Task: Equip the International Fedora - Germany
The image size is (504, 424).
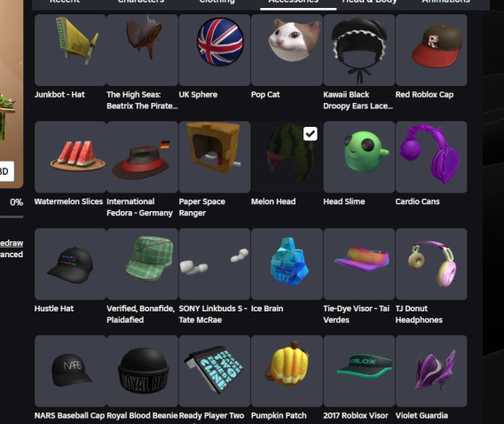Action: click(x=142, y=157)
